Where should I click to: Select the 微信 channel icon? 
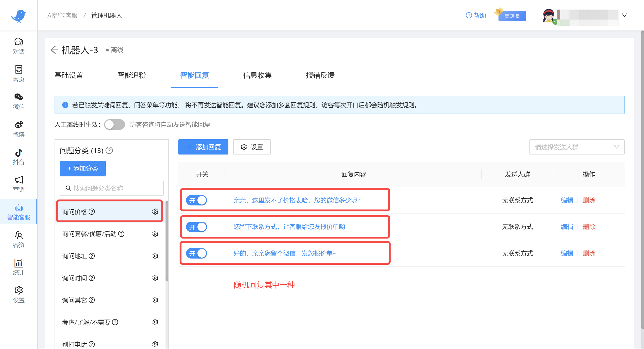[19, 101]
